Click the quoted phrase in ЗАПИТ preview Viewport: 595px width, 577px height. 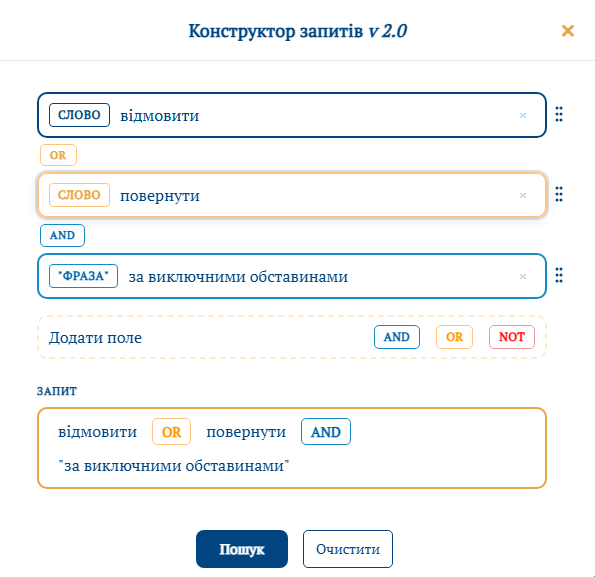(x=173, y=465)
